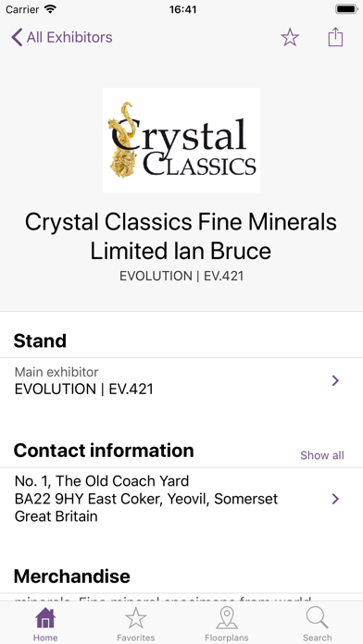Tap the back chevron icon
Image resolution: width=363 pixels, height=644 pixels.
tap(17, 37)
